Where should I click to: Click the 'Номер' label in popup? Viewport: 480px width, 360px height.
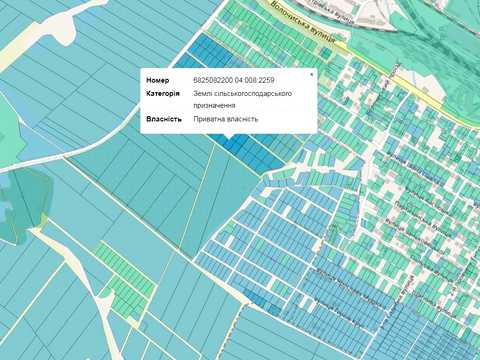158,80
